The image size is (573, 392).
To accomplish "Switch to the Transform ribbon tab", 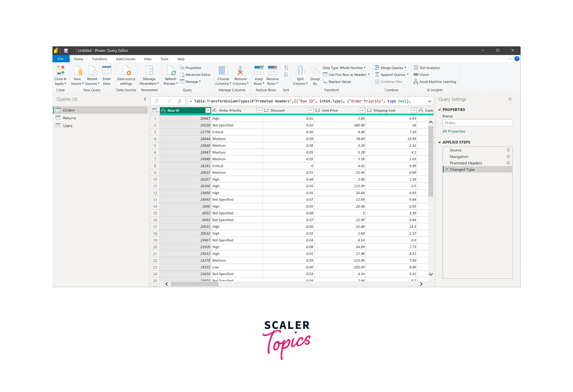I will 100,59.
